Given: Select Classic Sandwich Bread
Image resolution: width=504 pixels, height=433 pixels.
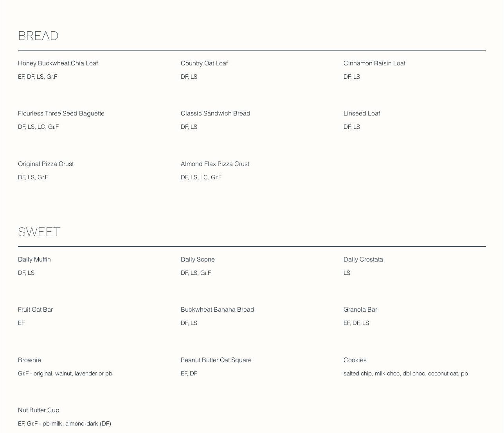Looking at the screenshot, I should [216, 114].
